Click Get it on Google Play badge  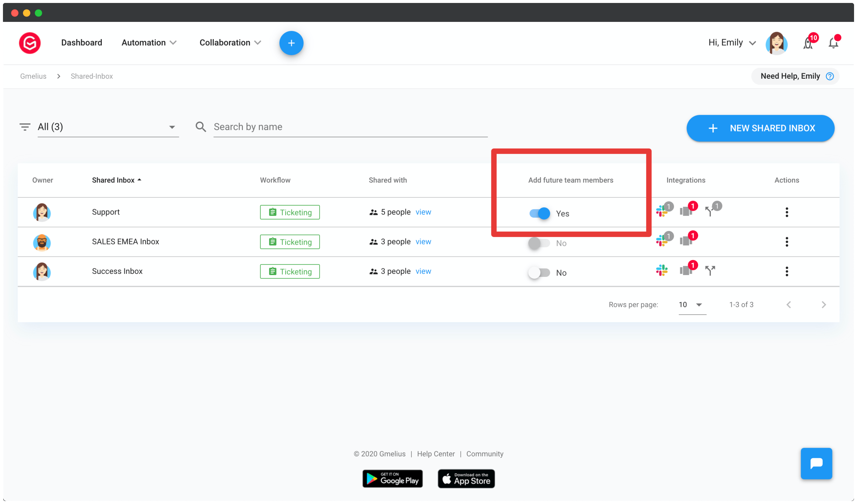pyautogui.click(x=393, y=479)
